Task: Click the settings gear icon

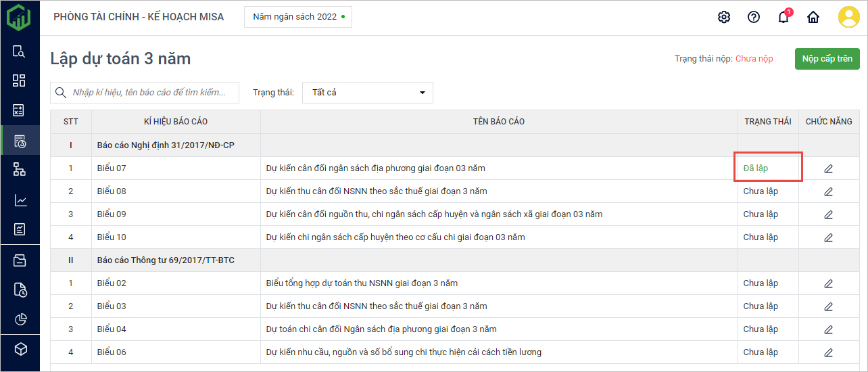Action: coord(724,17)
